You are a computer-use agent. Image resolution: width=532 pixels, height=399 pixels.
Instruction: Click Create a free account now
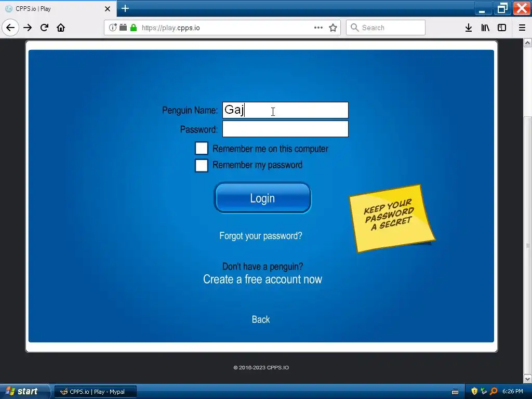[262, 279]
